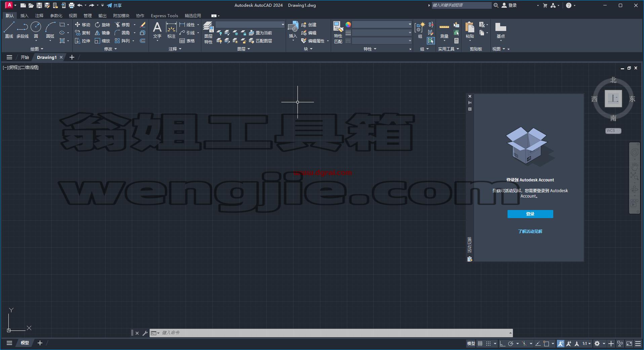The image size is (644, 350).
Task: Toggle object snap (square) in status bar
Action: (x=547, y=344)
